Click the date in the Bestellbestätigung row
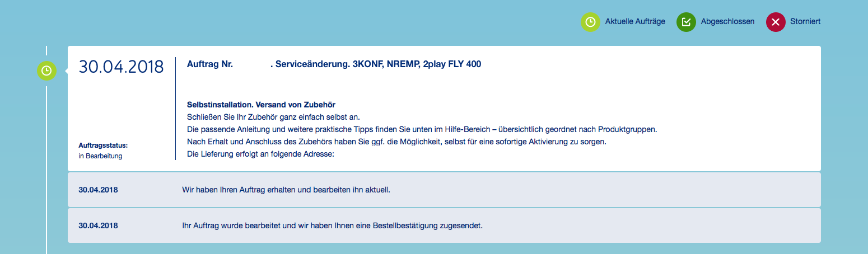The width and height of the screenshot is (868, 254). coord(98,226)
